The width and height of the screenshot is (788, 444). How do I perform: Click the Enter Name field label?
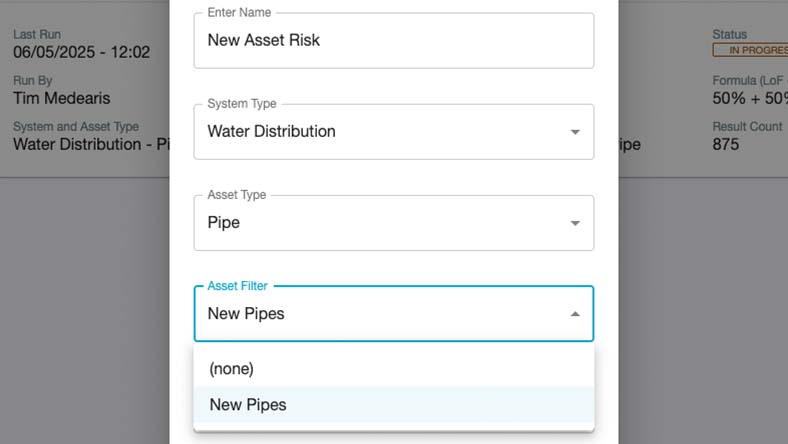240,13
